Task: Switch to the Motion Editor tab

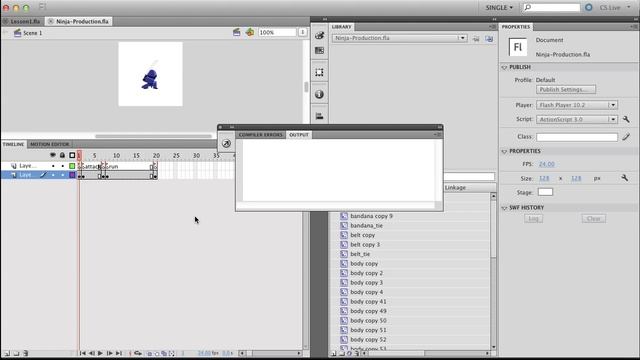Action: pos(49,144)
